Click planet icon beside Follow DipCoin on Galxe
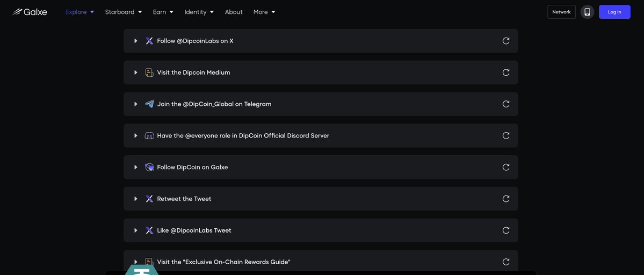644x275 pixels. [149, 167]
